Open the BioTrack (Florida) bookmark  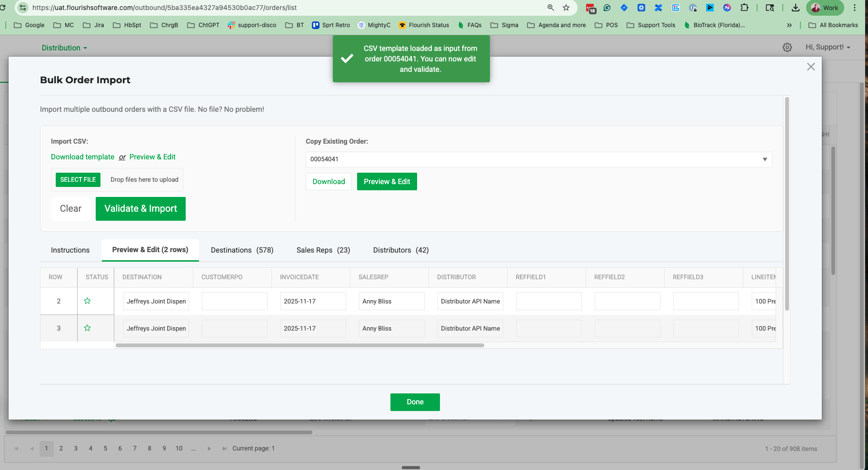pyautogui.click(x=714, y=25)
